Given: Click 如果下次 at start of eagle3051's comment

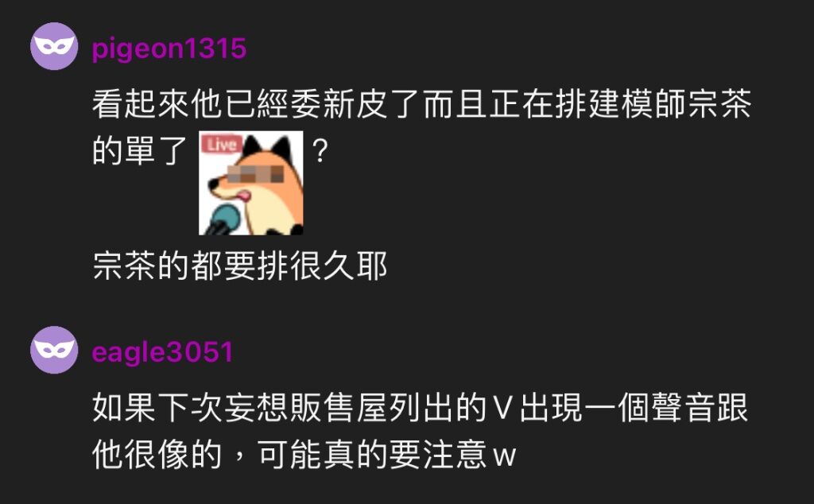Looking at the screenshot, I should 158,408.
